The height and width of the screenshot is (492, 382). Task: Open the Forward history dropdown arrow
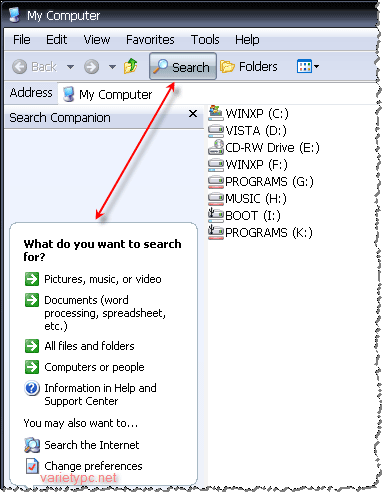(x=113, y=67)
